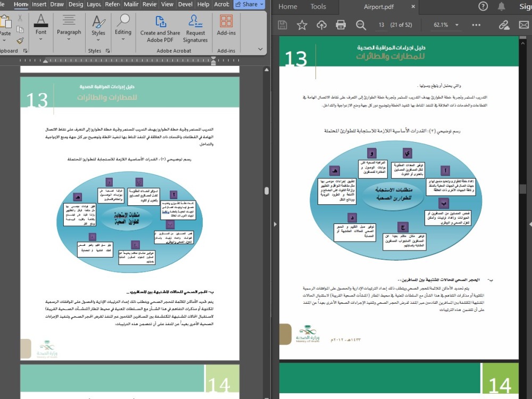Image resolution: width=532 pixels, height=399 pixels.
Task: Select the Airport.pdf document tab
Action: click(x=378, y=6)
